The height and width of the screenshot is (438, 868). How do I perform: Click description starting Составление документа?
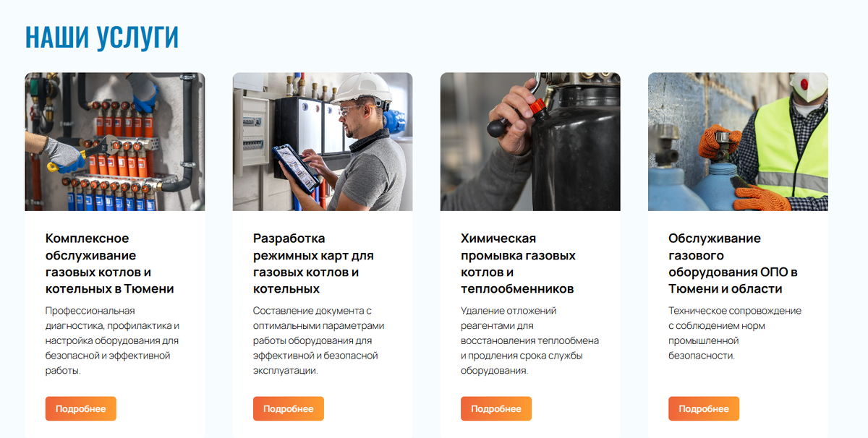pos(319,340)
